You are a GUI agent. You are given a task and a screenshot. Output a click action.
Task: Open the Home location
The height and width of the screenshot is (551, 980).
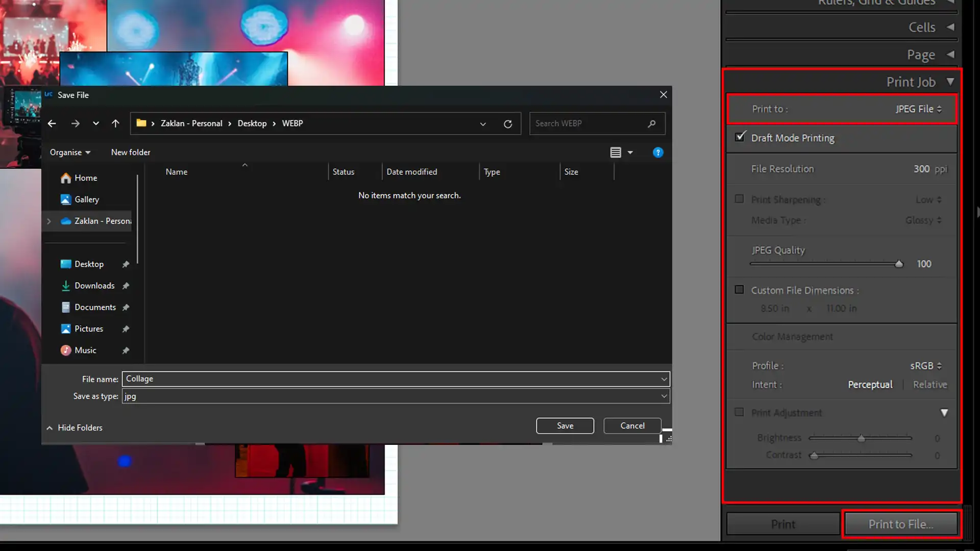point(86,178)
